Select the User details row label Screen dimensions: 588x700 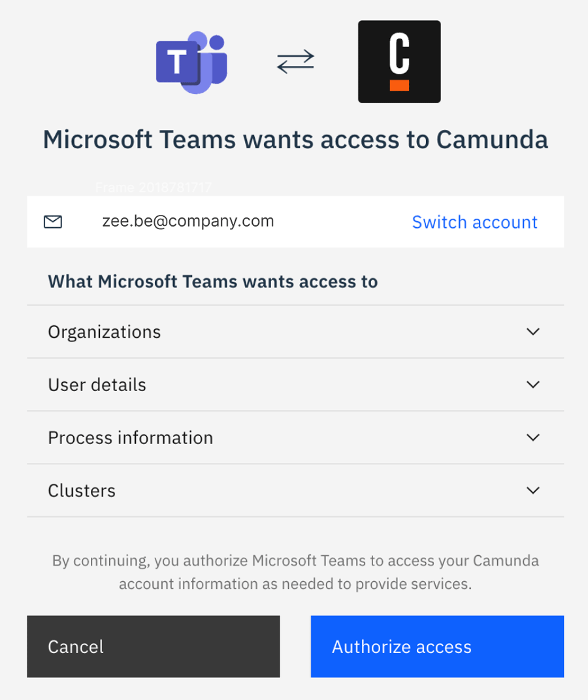97,385
